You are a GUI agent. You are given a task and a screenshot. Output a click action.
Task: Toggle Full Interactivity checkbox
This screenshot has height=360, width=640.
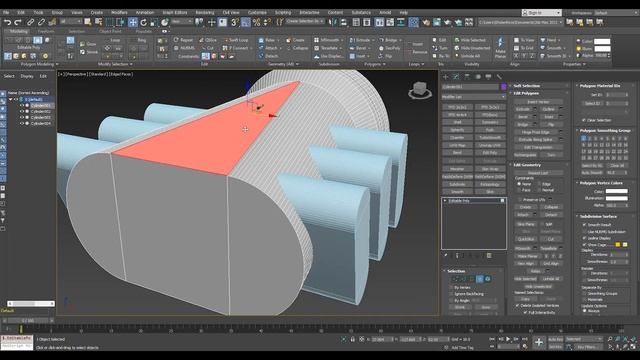(x=525, y=312)
